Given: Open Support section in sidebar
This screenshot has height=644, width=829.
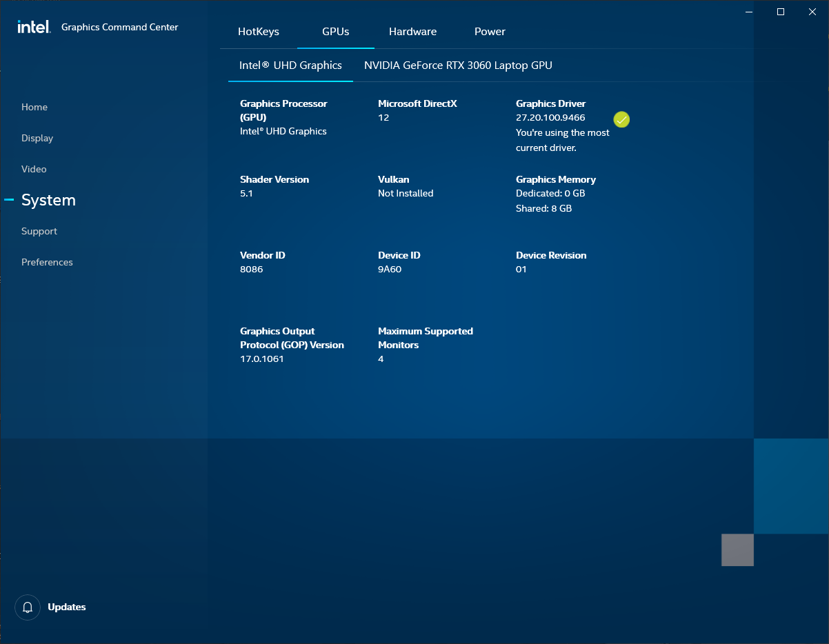Looking at the screenshot, I should tap(39, 231).
